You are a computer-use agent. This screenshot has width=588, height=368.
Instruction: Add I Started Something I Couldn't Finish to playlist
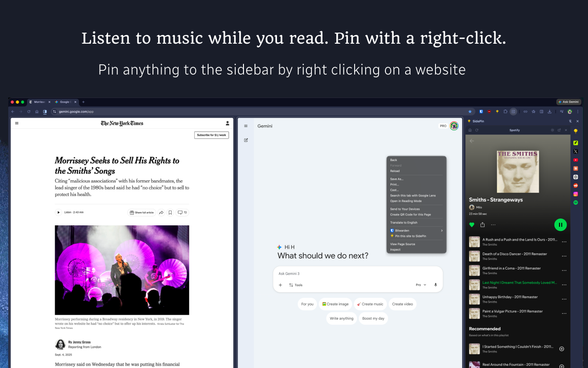point(561,349)
